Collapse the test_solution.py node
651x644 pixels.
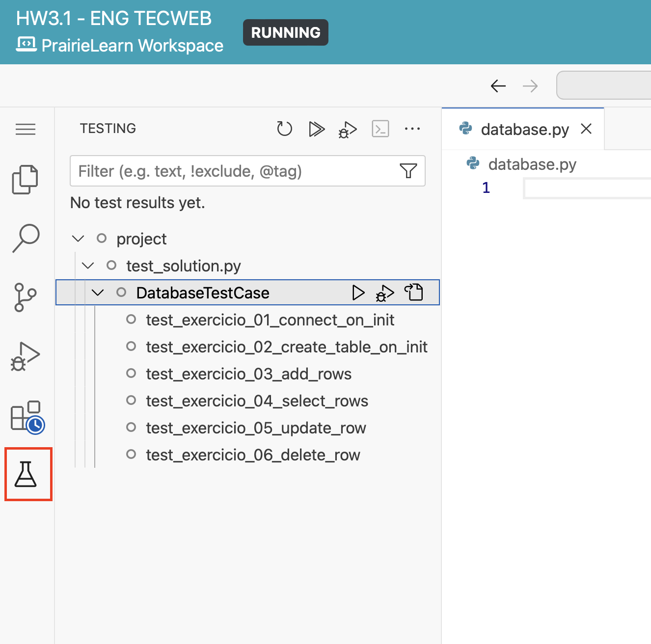click(88, 266)
